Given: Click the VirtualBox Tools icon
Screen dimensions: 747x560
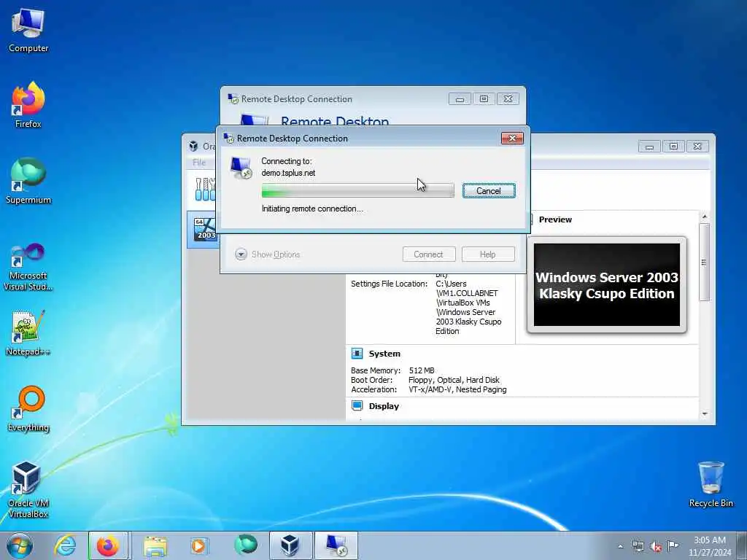Looking at the screenshot, I should tap(205, 189).
